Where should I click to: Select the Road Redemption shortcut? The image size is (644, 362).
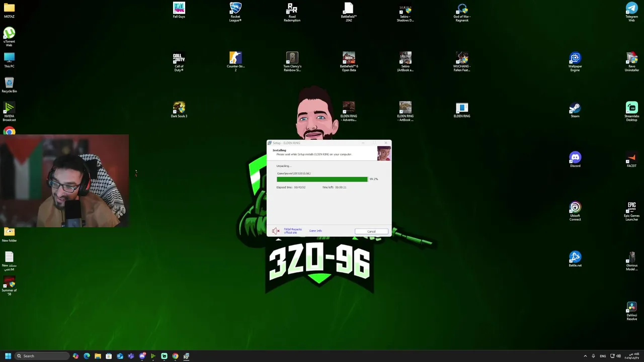click(x=292, y=12)
